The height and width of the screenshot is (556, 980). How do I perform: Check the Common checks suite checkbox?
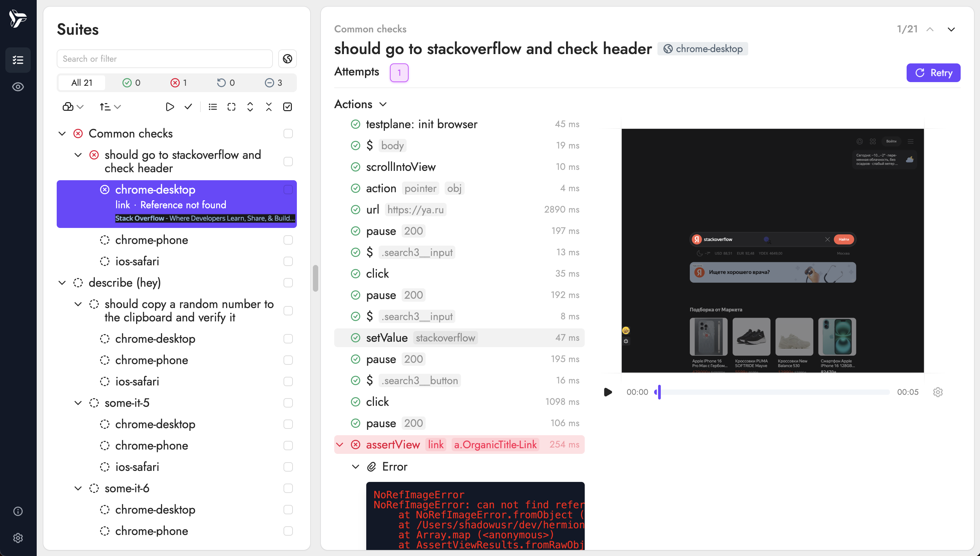(x=288, y=133)
